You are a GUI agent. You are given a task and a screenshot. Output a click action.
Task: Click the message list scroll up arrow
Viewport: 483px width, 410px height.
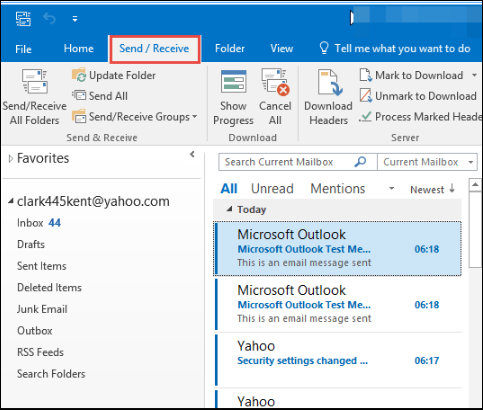[x=475, y=185]
